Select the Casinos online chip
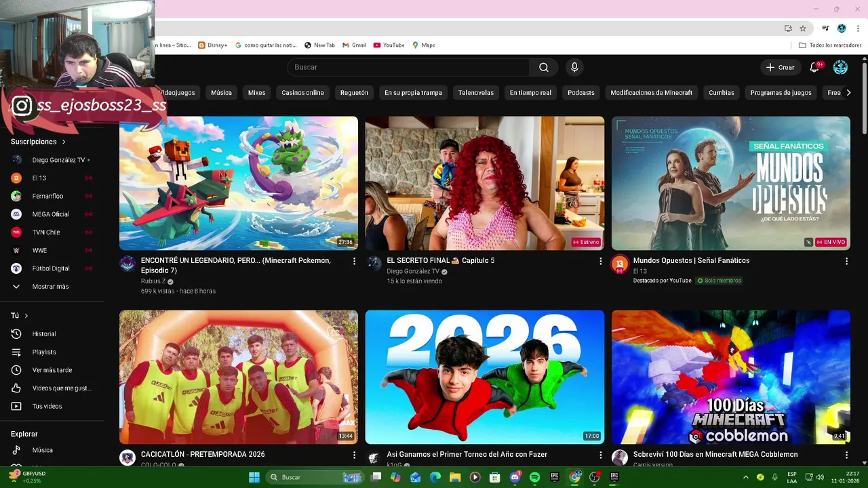The image size is (868, 488). pos(302,93)
